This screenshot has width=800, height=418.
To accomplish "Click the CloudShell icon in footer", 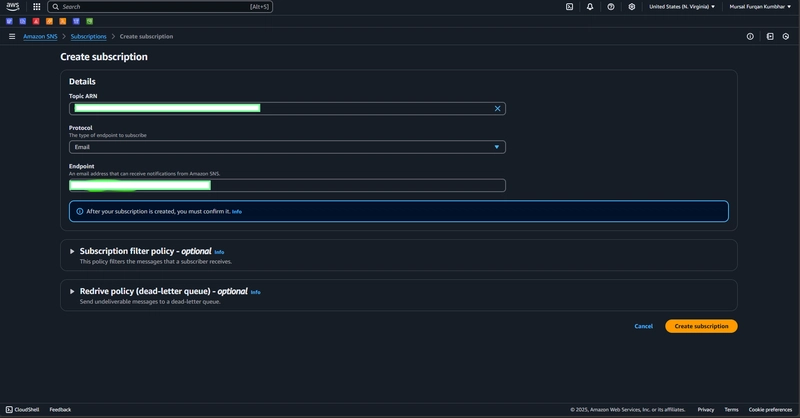I will 9,409.
